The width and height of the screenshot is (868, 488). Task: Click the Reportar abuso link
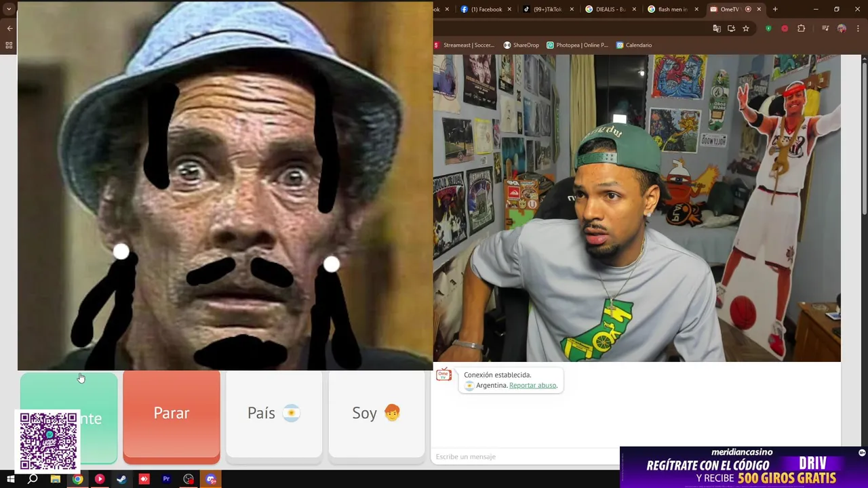533,386
